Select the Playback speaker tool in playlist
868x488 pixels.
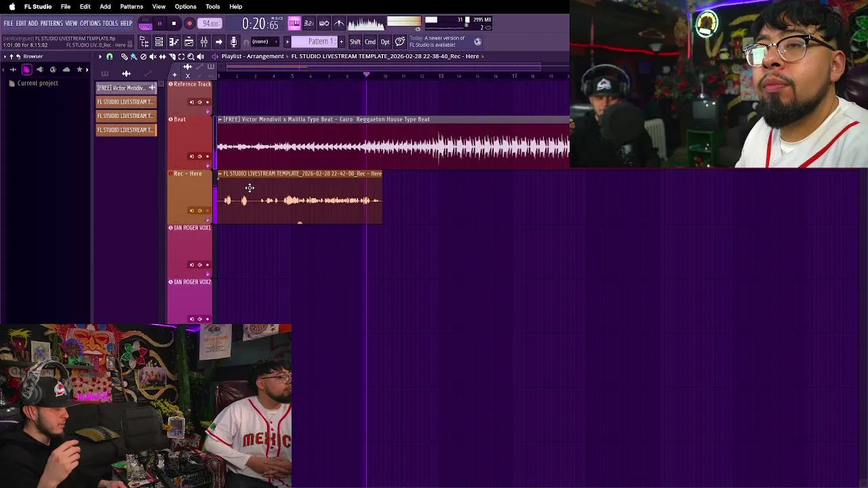coord(200,56)
